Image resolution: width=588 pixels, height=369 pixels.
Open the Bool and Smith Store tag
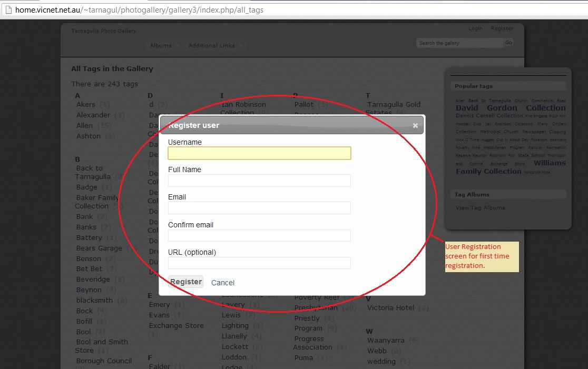point(101,346)
